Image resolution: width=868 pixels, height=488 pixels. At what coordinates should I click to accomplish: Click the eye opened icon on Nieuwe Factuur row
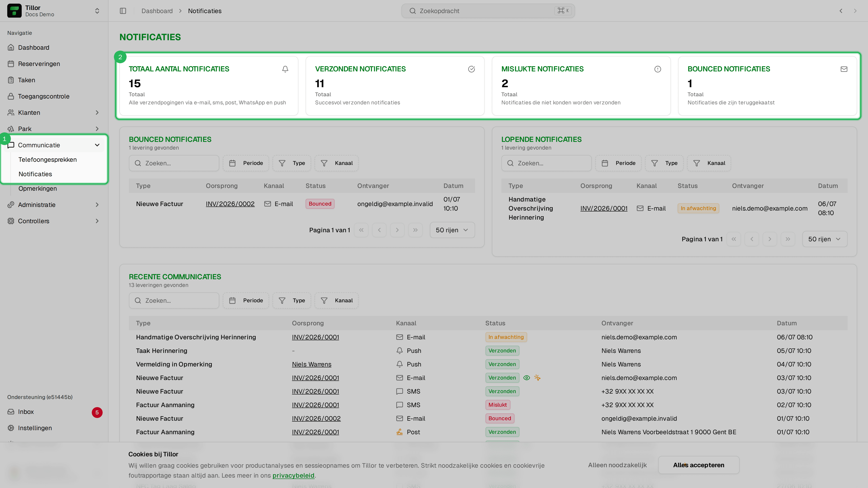click(x=526, y=378)
